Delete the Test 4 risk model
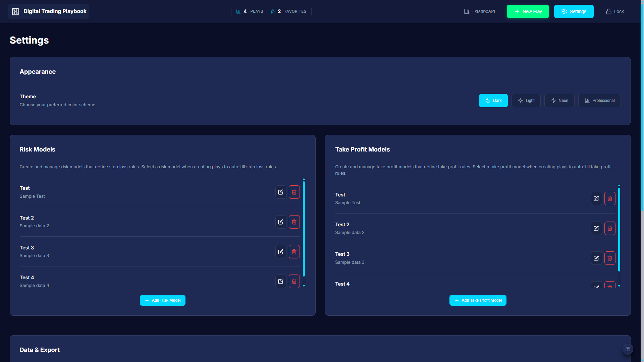Viewport: 644px width, 362px height. [x=294, y=281]
